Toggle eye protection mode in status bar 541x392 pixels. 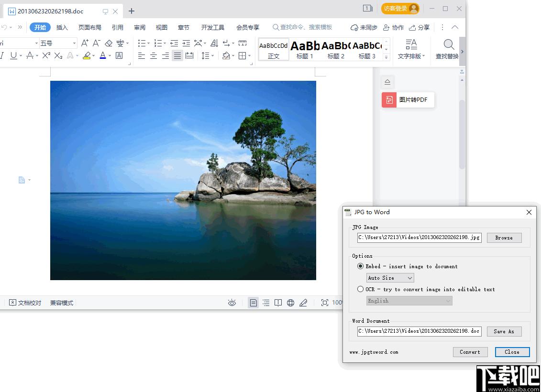click(232, 303)
